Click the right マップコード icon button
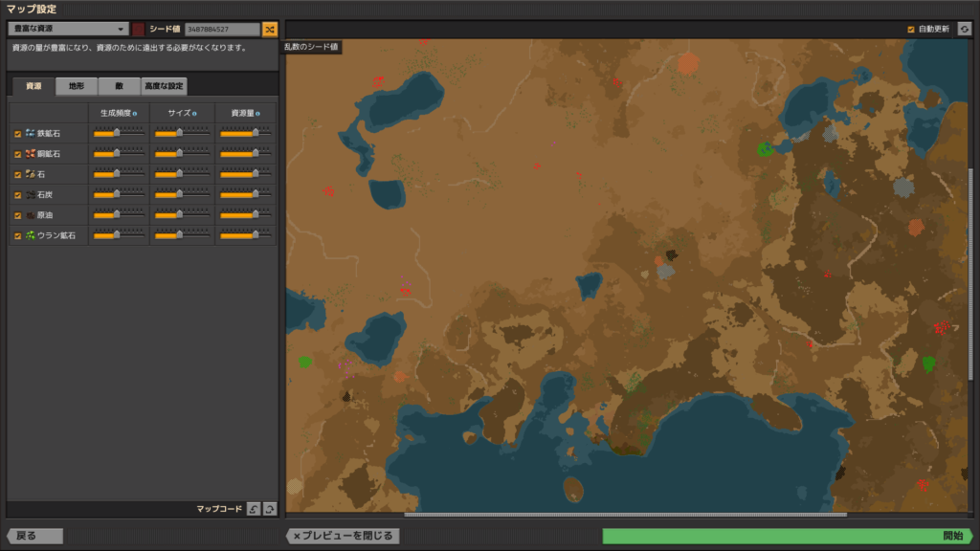Image resolution: width=980 pixels, height=551 pixels. (x=269, y=509)
